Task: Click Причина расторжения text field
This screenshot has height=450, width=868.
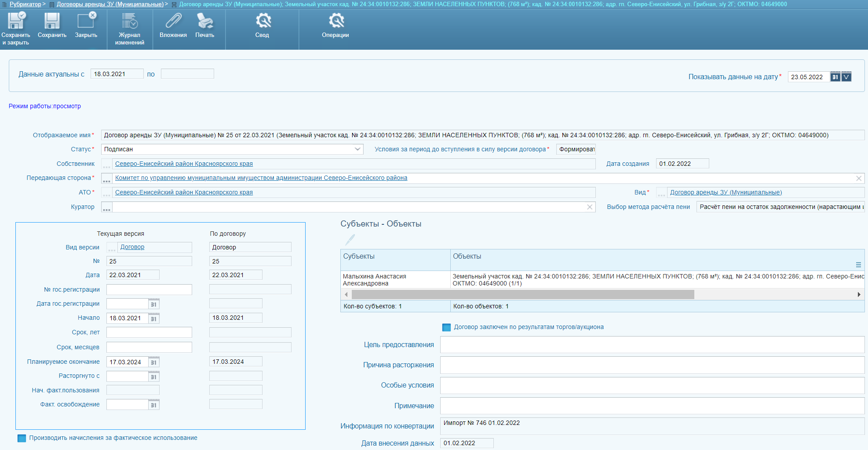Action: 653,365
